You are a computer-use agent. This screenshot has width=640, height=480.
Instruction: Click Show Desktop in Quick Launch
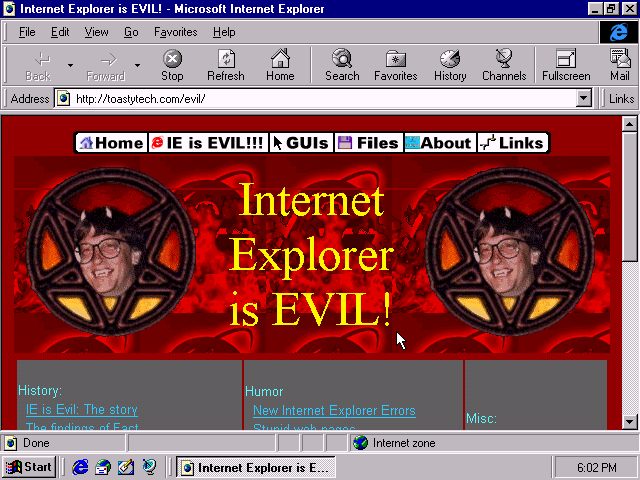click(126, 467)
